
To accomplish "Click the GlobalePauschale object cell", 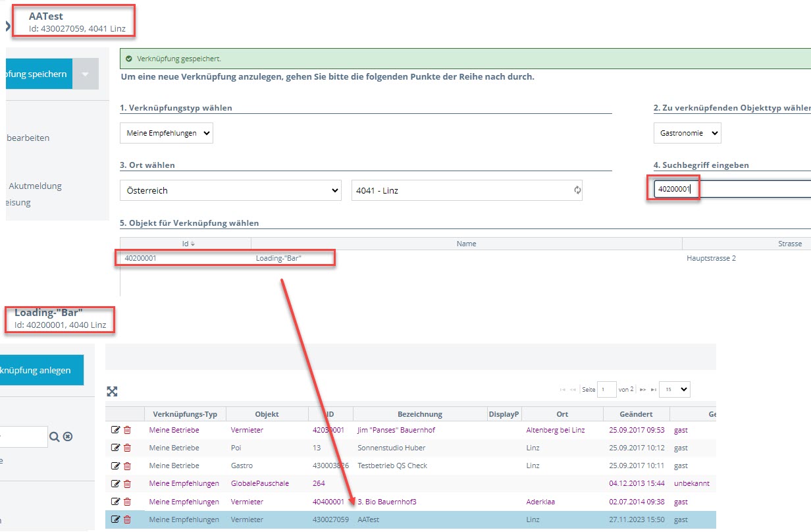I will coord(259,483).
